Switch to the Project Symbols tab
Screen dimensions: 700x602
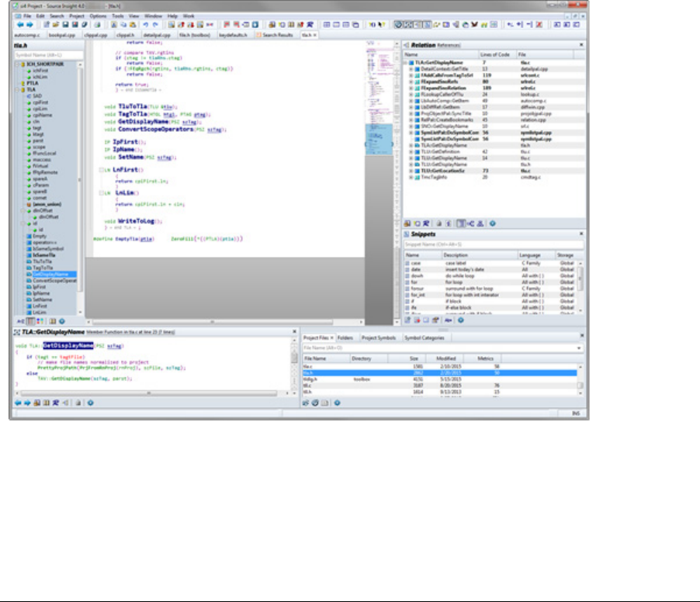[x=377, y=338]
